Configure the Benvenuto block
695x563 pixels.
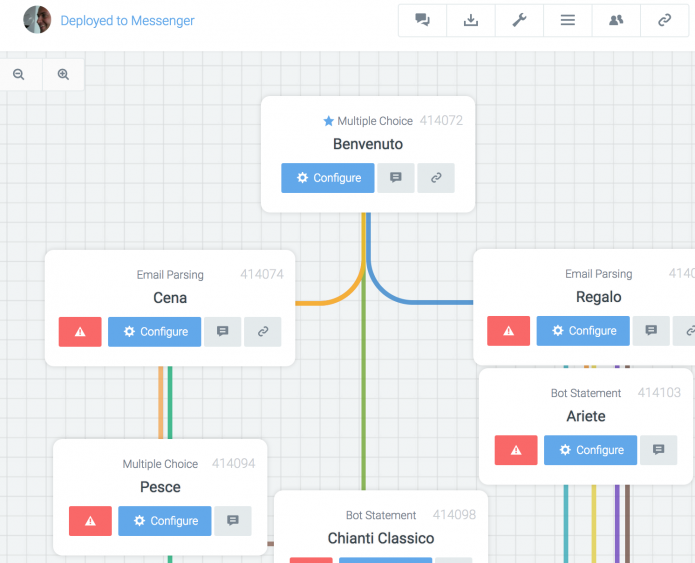tap(328, 178)
